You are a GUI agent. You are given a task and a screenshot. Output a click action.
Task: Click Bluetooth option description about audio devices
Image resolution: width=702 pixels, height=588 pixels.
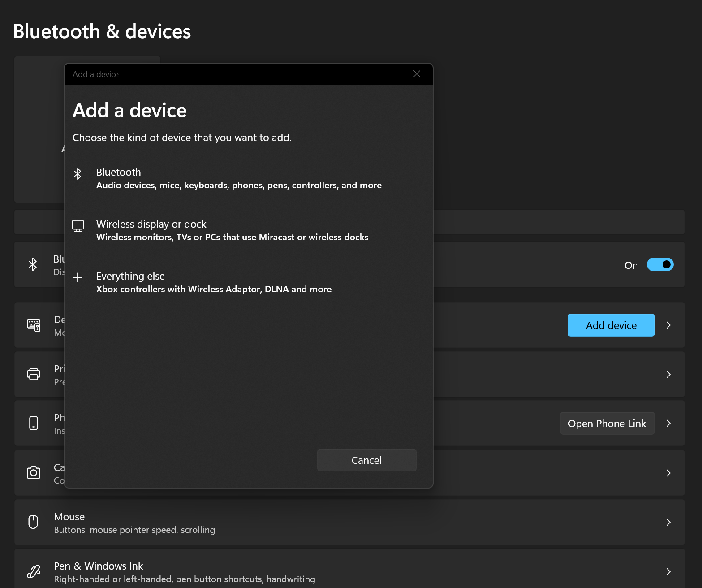pos(239,185)
